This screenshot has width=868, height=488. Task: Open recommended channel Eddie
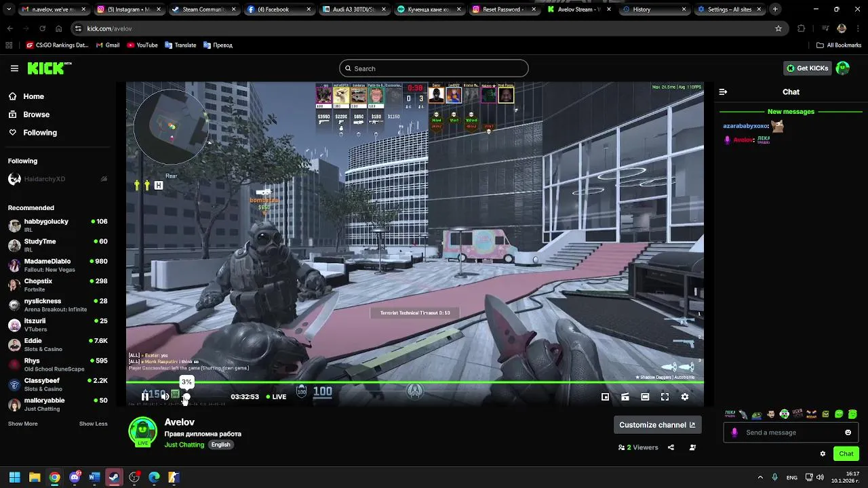(58, 345)
